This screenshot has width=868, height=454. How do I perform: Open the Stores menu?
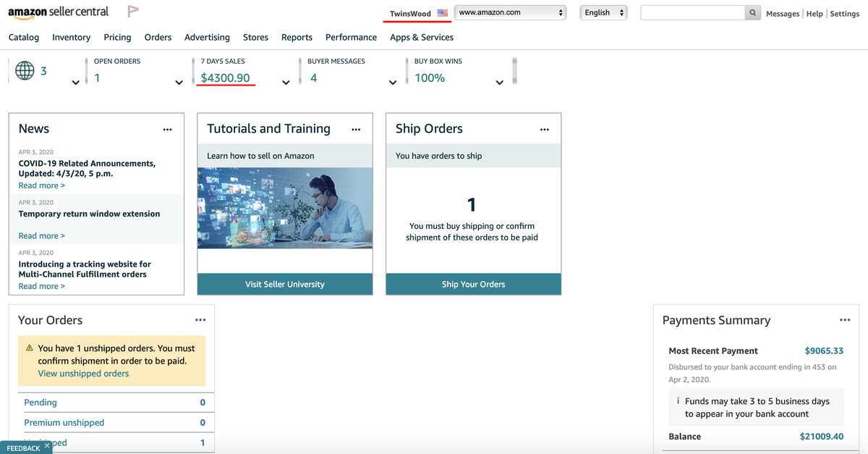pos(255,37)
